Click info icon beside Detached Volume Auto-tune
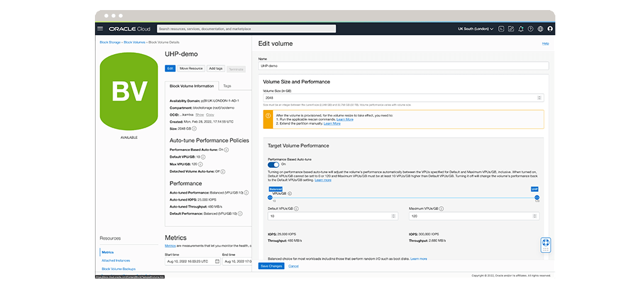This screenshot has height=293, width=644. pyautogui.click(x=223, y=172)
